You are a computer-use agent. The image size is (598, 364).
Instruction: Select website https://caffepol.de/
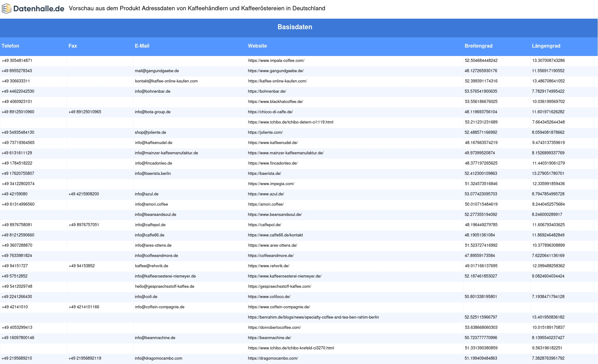[x=265, y=225]
